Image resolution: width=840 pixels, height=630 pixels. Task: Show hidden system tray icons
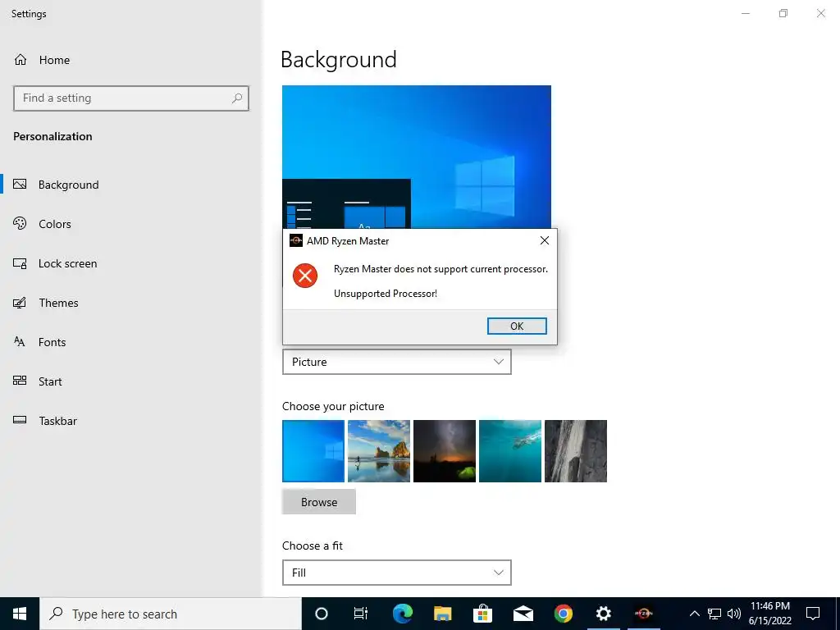[x=694, y=614]
